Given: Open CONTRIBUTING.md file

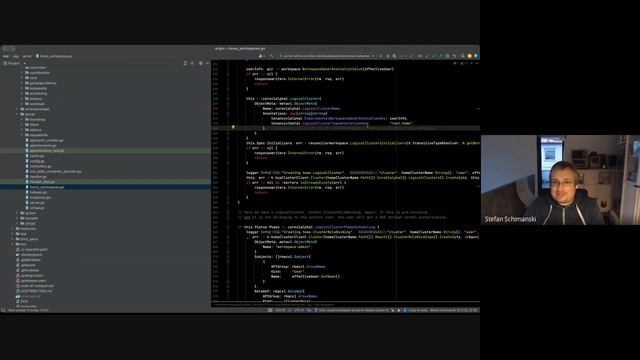Looking at the screenshot, I should point(34,291).
